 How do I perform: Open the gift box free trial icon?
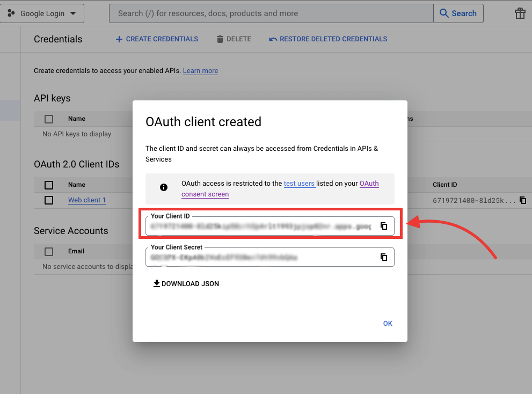tap(520, 13)
